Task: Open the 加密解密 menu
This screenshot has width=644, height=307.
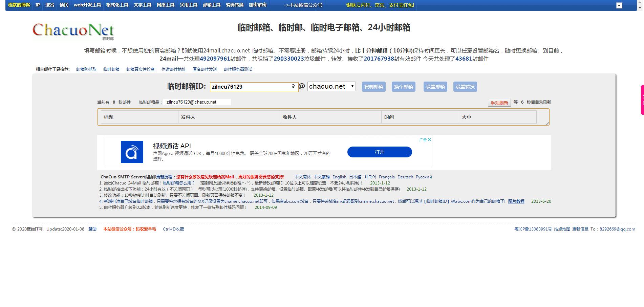Action: (257, 5)
